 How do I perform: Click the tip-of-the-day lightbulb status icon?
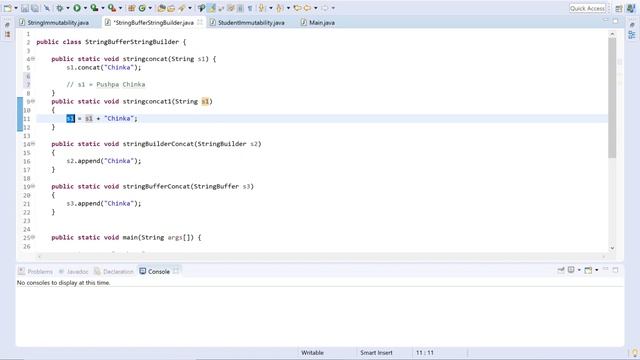(634, 353)
